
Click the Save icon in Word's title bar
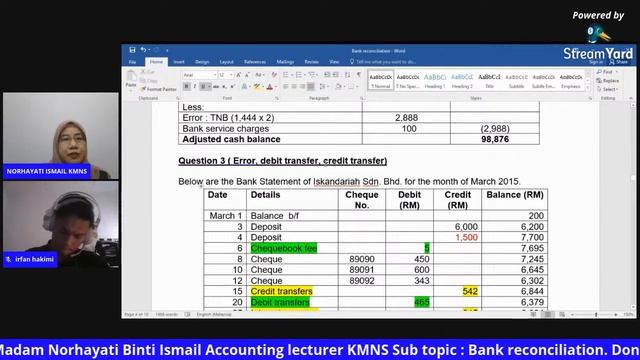pyautogui.click(x=132, y=50)
